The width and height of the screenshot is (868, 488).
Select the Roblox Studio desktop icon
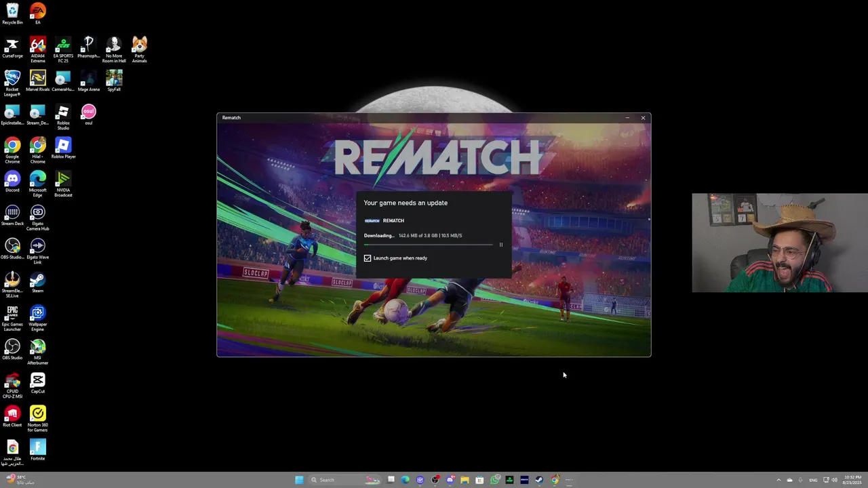pyautogui.click(x=63, y=117)
